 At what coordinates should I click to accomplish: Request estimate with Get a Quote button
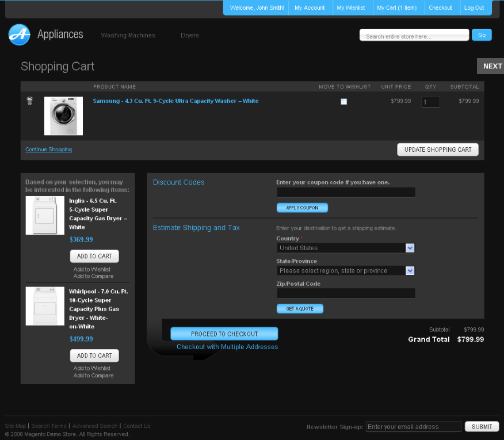[300, 308]
